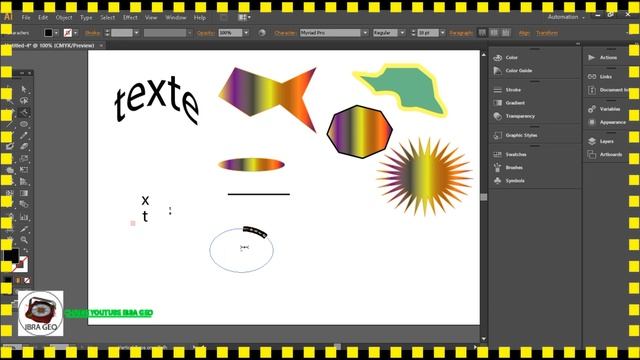Click the recolor artwork globe icon
This screenshot has width=640, height=360.
(x=262, y=33)
